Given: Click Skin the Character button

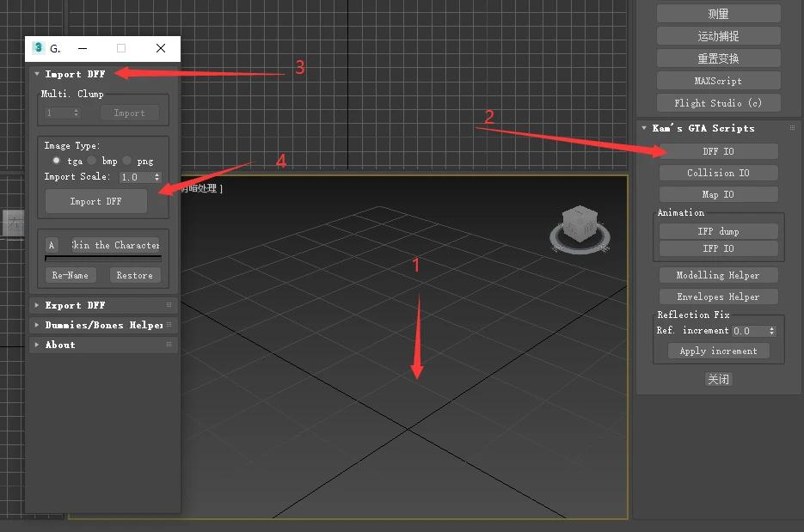Looking at the screenshot, I should pos(116,245).
